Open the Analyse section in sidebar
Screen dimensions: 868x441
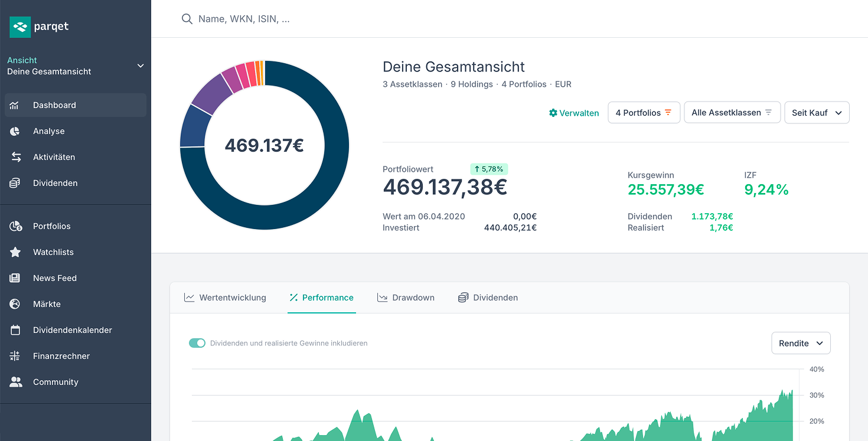pos(50,131)
